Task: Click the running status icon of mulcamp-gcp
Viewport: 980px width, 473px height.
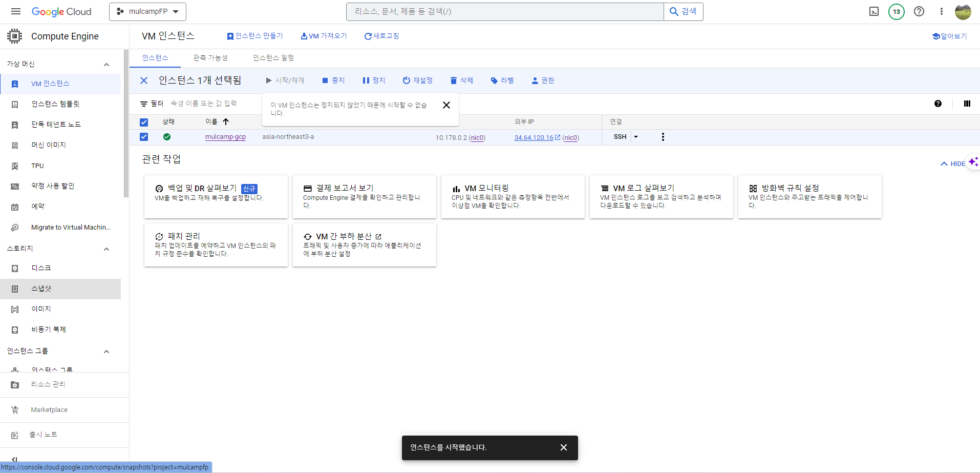Action: tap(167, 137)
